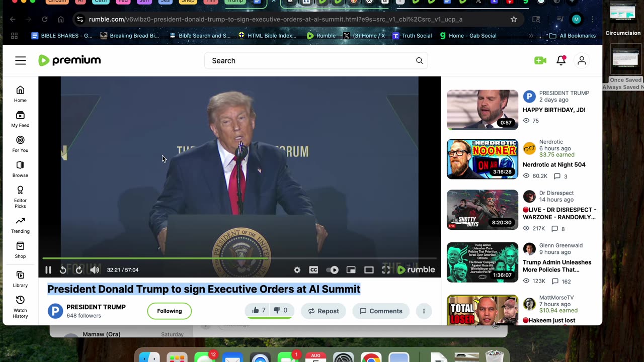Click the Rumble logo in the player
The width and height of the screenshot is (644, 362).
(x=416, y=270)
